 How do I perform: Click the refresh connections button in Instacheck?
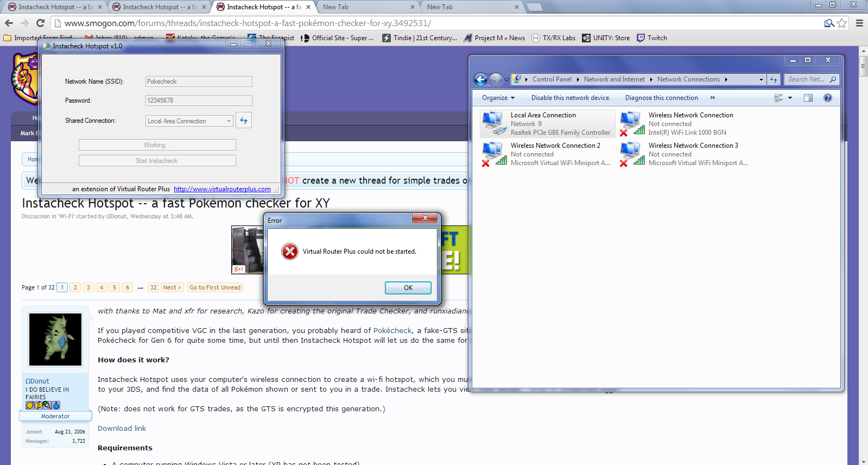(244, 121)
